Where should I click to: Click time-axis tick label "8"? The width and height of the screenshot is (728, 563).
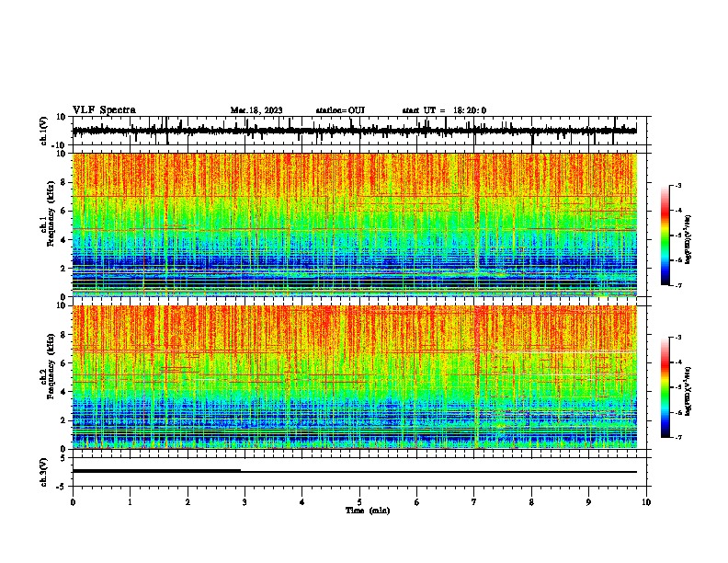tap(531, 502)
